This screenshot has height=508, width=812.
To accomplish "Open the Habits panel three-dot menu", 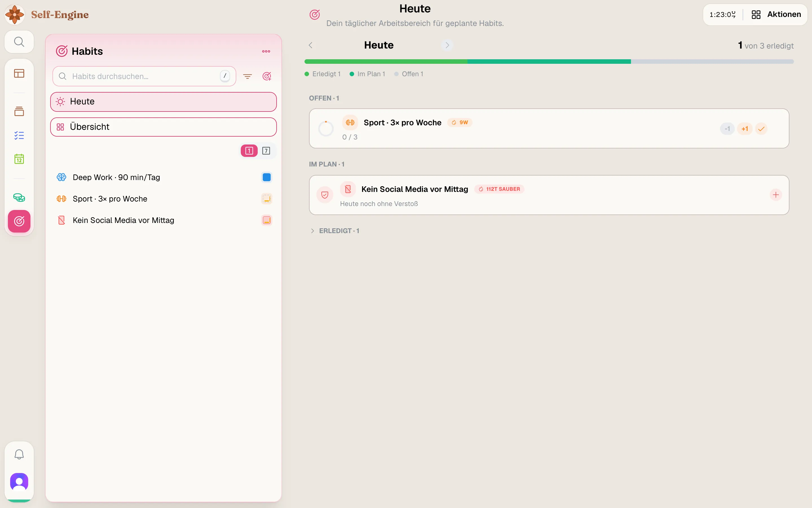I will point(266,51).
